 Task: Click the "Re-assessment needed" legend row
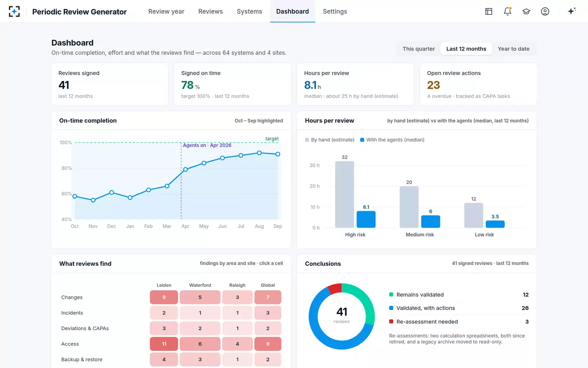click(459, 321)
